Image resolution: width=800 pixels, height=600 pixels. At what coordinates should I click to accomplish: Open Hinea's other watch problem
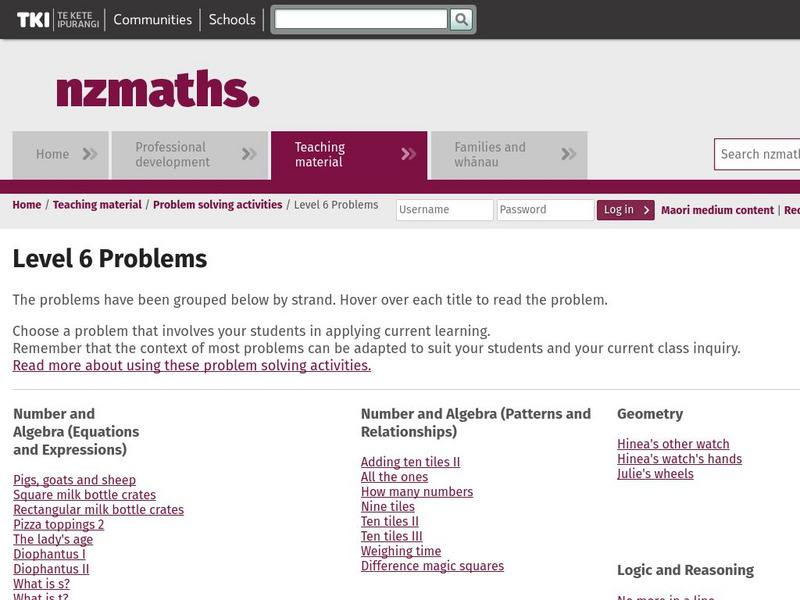[673, 444]
